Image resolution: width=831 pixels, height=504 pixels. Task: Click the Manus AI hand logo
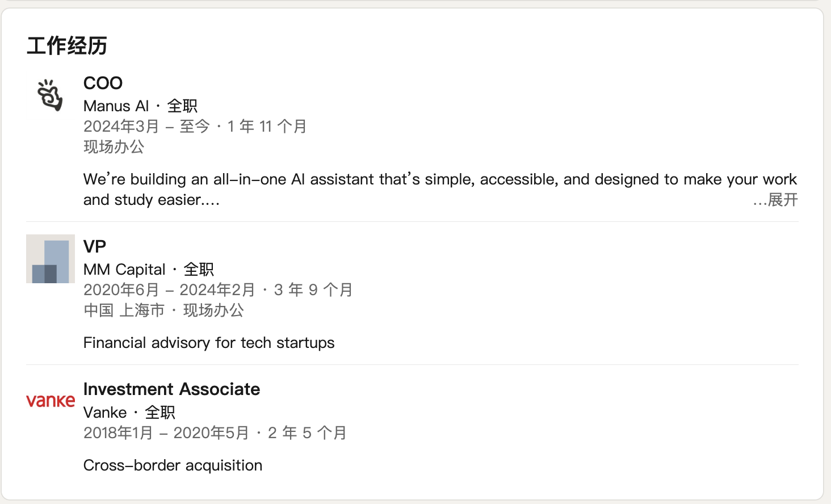[50, 95]
